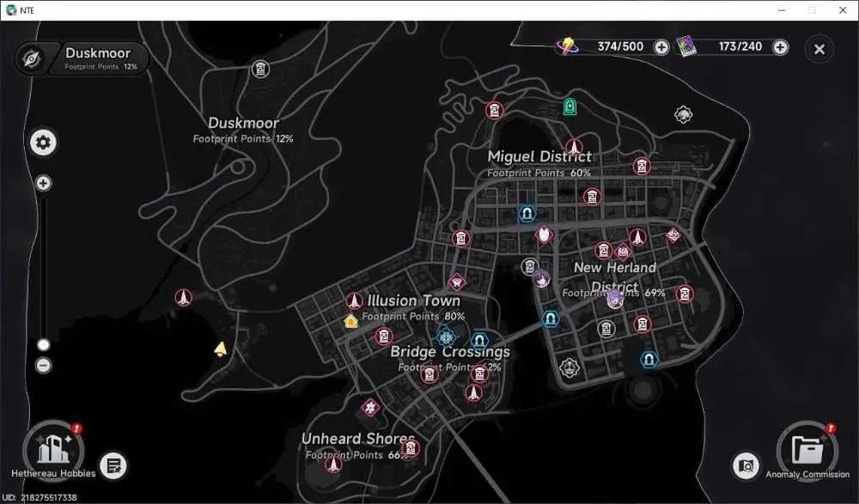Click the New Herland District label

click(x=615, y=277)
